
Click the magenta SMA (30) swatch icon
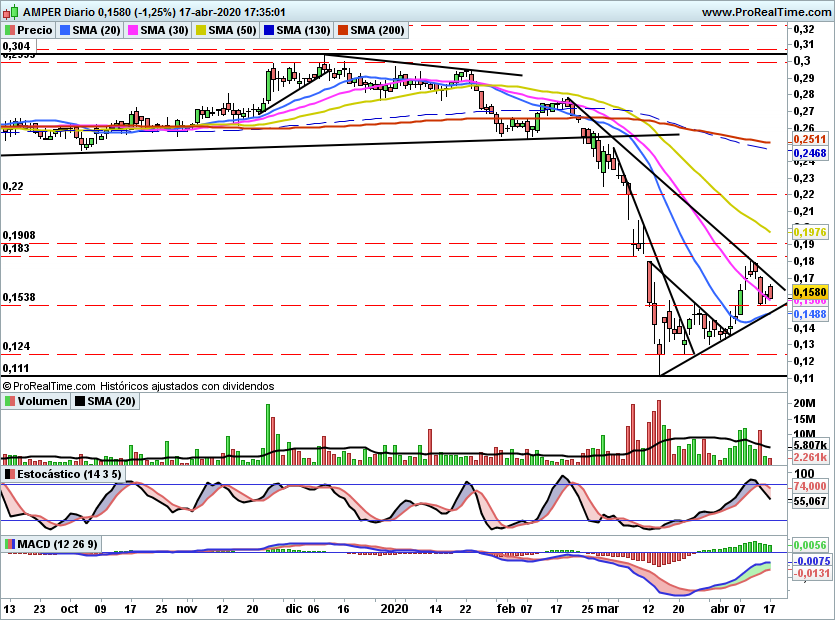pyautogui.click(x=133, y=30)
